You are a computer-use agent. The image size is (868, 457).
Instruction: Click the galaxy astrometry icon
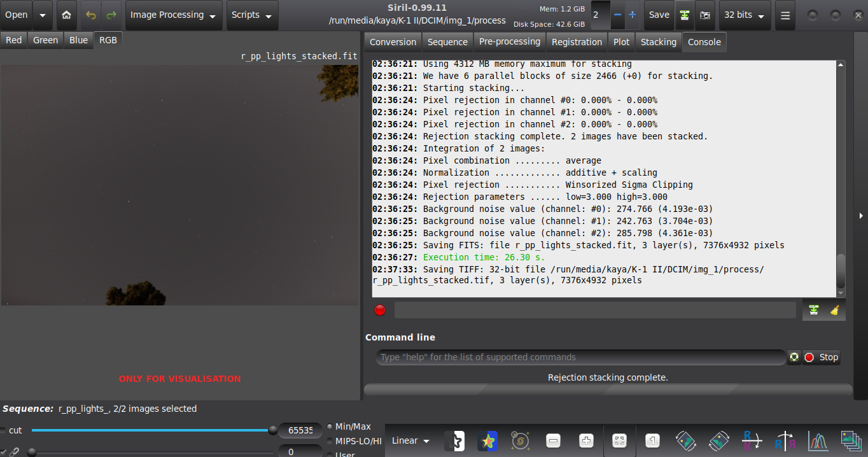click(x=521, y=440)
